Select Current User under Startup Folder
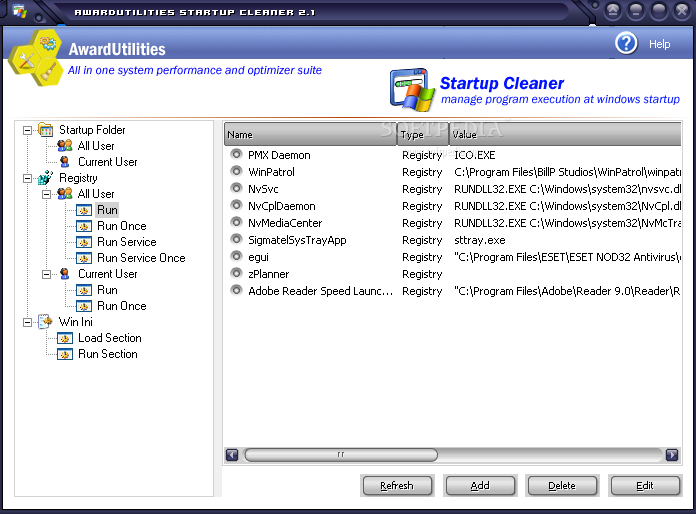Viewport: 696px width, 514px height. coord(108,162)
